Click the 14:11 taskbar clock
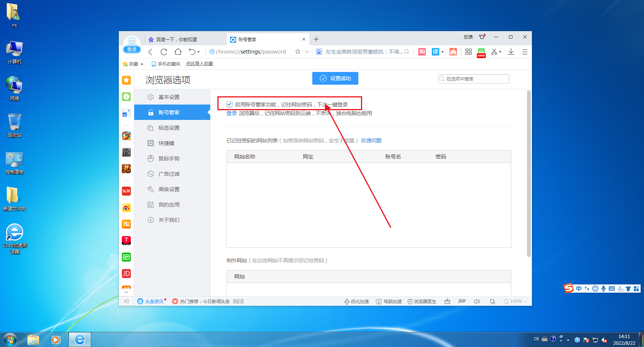The width and height of the screenshot is (644, 347). tap(624, 340)
